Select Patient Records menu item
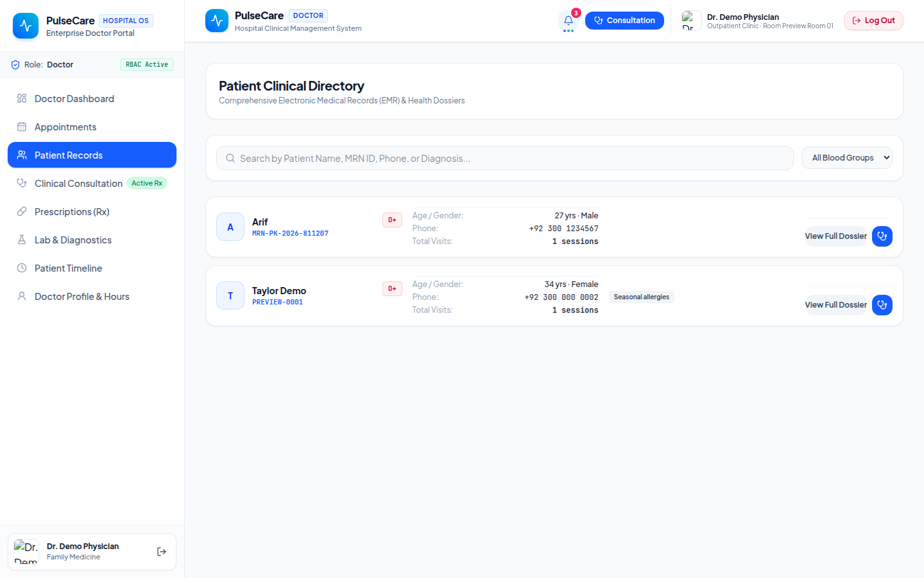The height and width of the screenshot is (578, 924). 92,155
